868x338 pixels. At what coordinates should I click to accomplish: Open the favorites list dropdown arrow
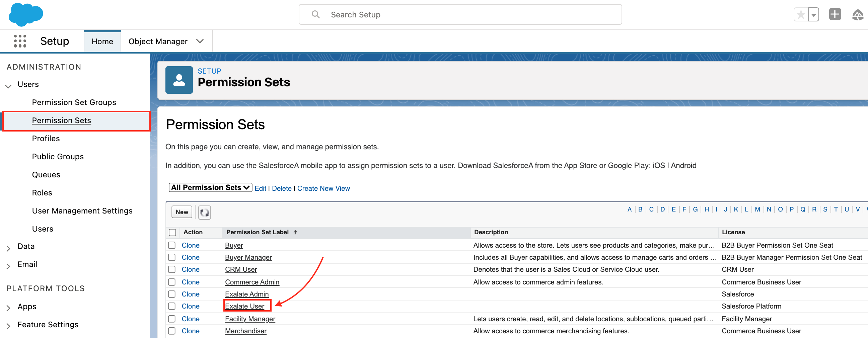pyautogui.click(x=813, y=14)
